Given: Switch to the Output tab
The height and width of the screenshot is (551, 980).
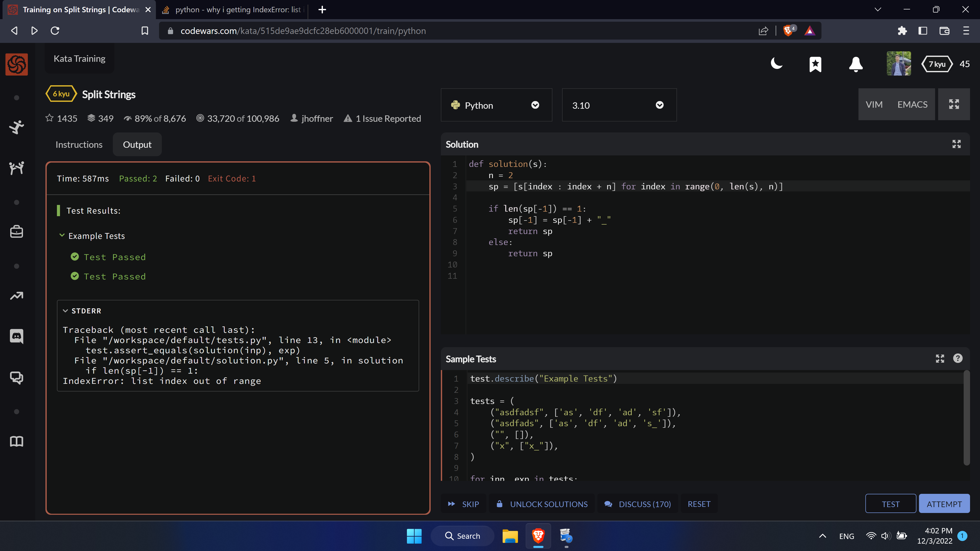Looking at the screenshot, I should click(x=137, y=144).
